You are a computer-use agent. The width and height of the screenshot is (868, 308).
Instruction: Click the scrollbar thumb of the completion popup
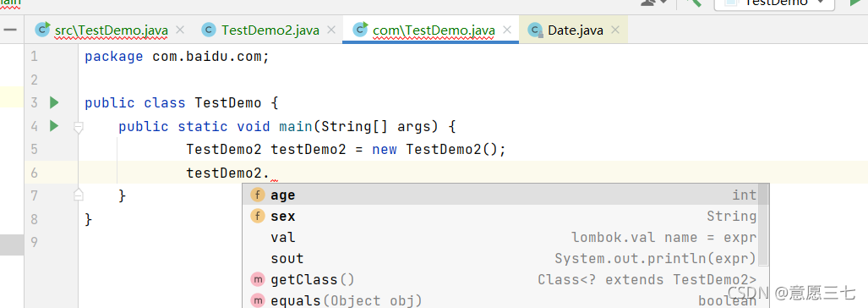[x=763, y=224]
